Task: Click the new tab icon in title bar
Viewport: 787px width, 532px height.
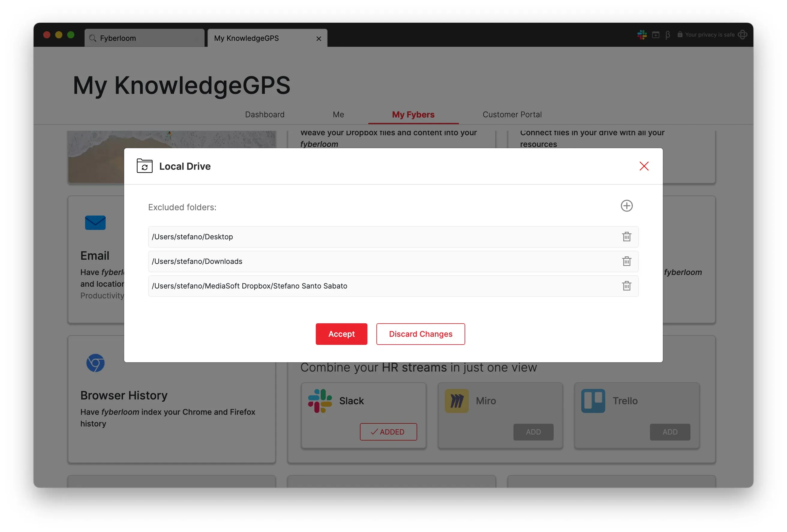Action: pos(655,35)
